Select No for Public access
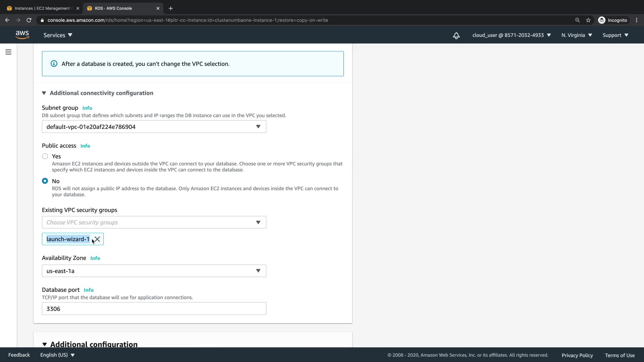The image size is (644, 362). pyautogui.click(x=45, y=181)
